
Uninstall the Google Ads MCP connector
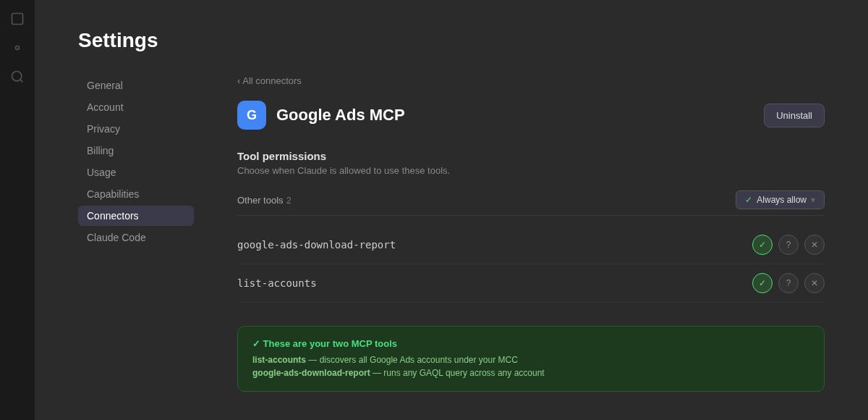(x=794, y=115)
